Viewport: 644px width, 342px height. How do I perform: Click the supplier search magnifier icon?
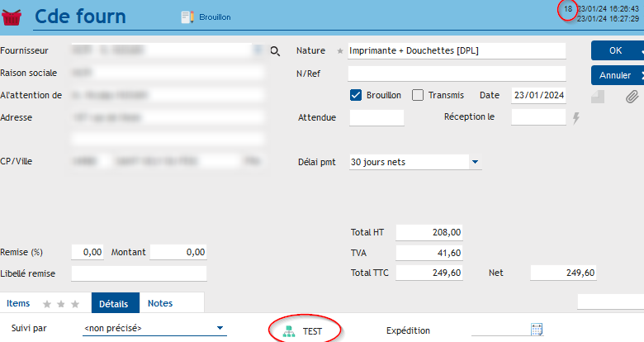coord(276,51)
